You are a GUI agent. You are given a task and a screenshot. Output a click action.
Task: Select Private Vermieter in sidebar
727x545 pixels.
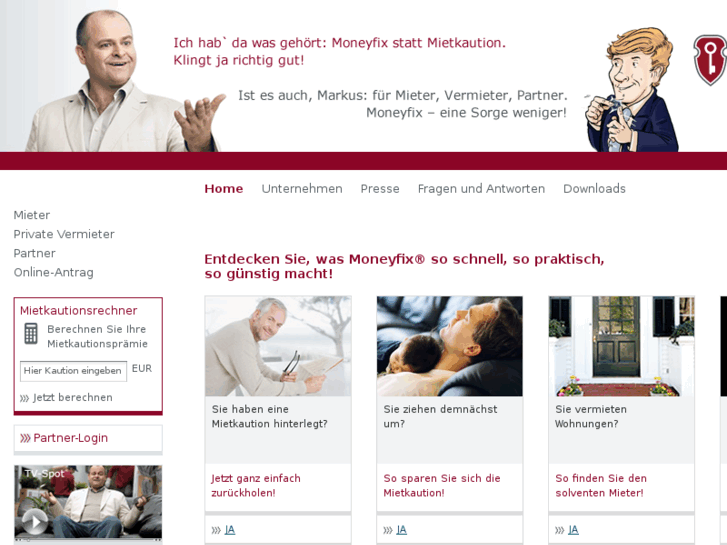[64, 234]
